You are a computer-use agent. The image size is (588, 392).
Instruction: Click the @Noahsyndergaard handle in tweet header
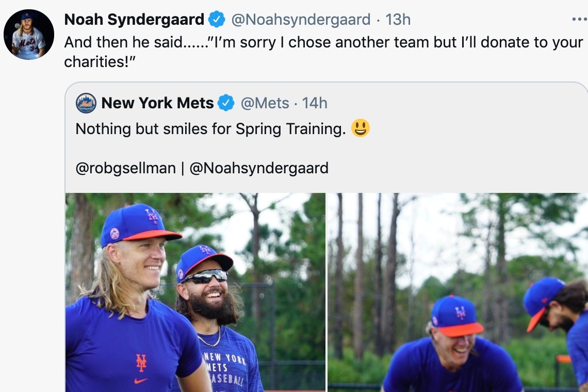pos(301,20)
